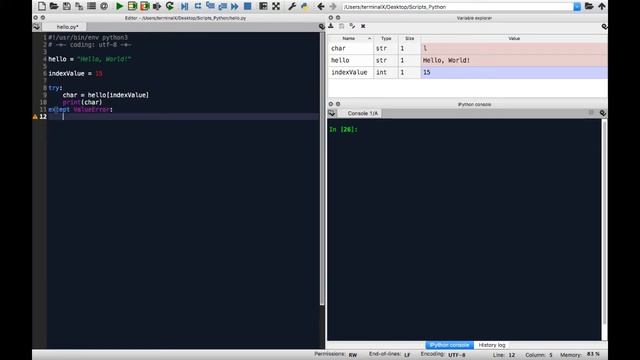Save the current file with the floppy icon
Screen dimensions: 640x360
click(x=67, y=6)
